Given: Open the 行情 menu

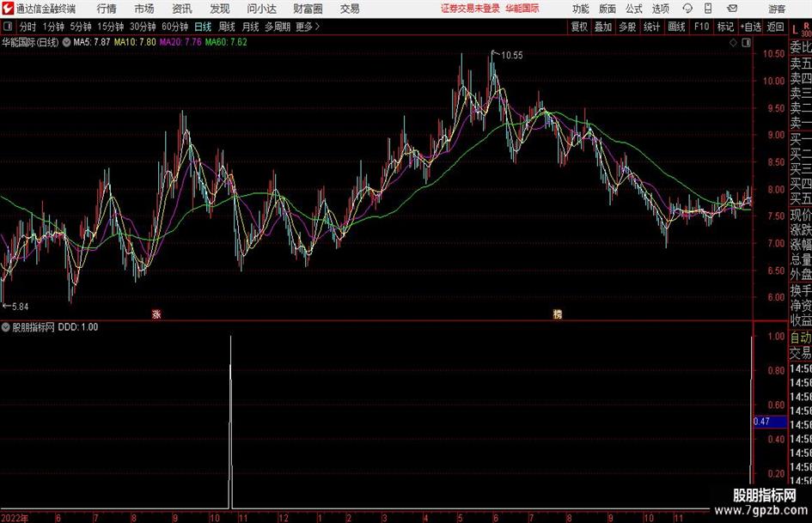Looking at the screenshot, I should [107, 9].
